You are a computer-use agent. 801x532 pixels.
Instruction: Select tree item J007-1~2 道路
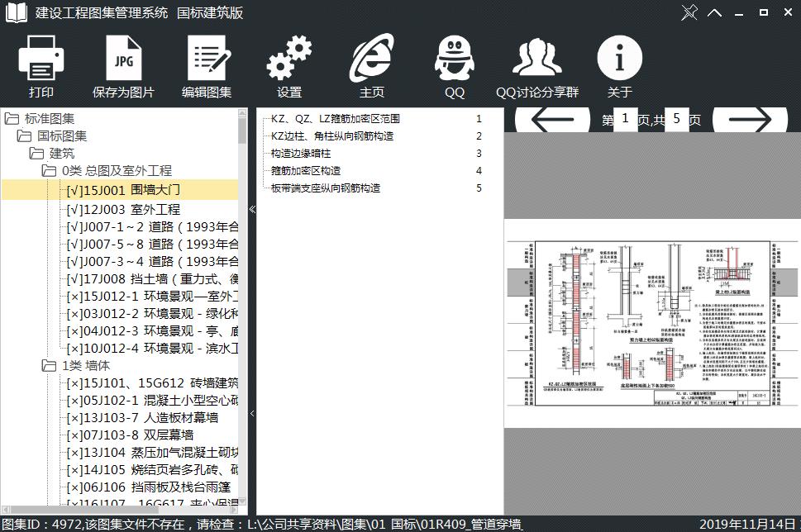[x=152, y=226]
